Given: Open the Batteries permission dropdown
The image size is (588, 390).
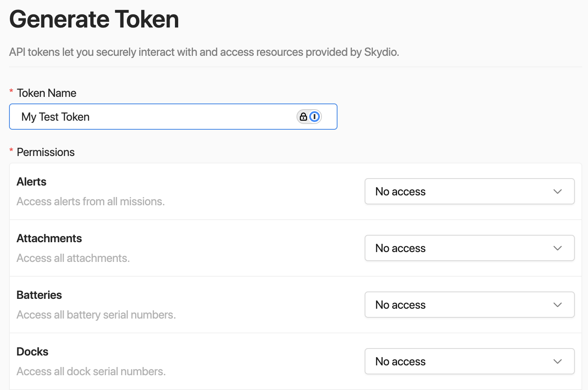Looking at the screenshot, I should tap(469, 305).
